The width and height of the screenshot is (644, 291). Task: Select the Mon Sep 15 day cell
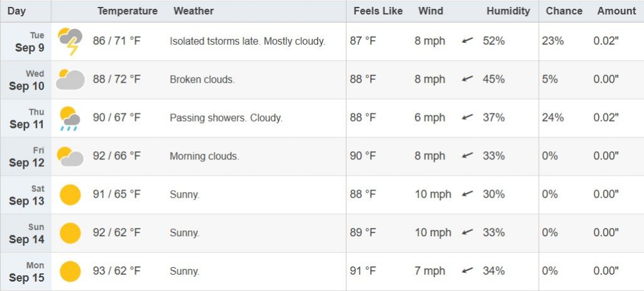(x=26, y=271)
